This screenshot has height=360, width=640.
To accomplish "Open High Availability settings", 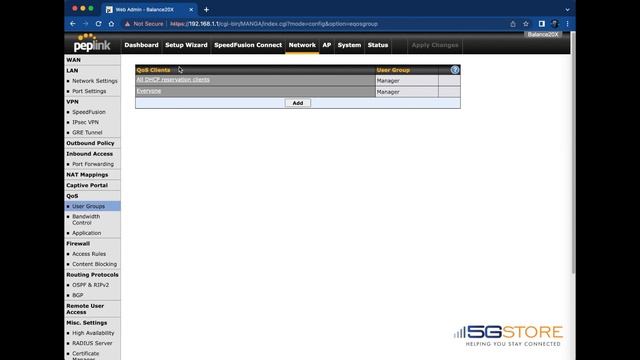I will point(93,333).
